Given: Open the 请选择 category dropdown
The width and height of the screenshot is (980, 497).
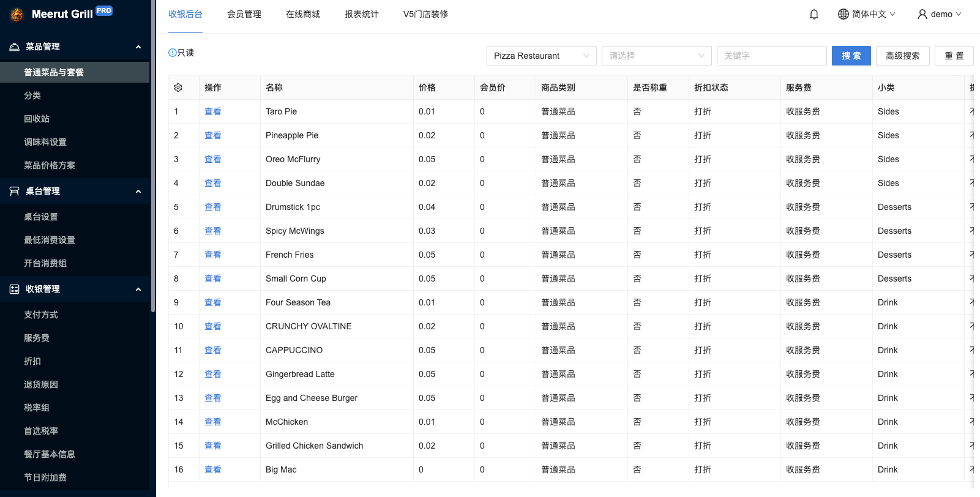Looking at the screenshot, I should click(x=657, y=56).
